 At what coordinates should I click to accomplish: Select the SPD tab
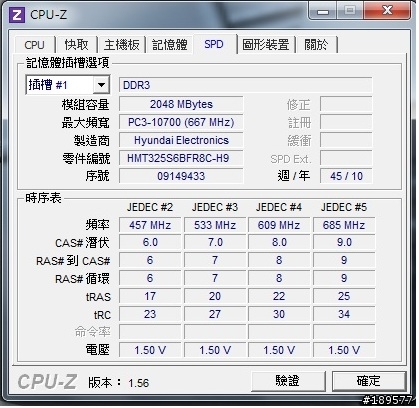coord(214,44)
